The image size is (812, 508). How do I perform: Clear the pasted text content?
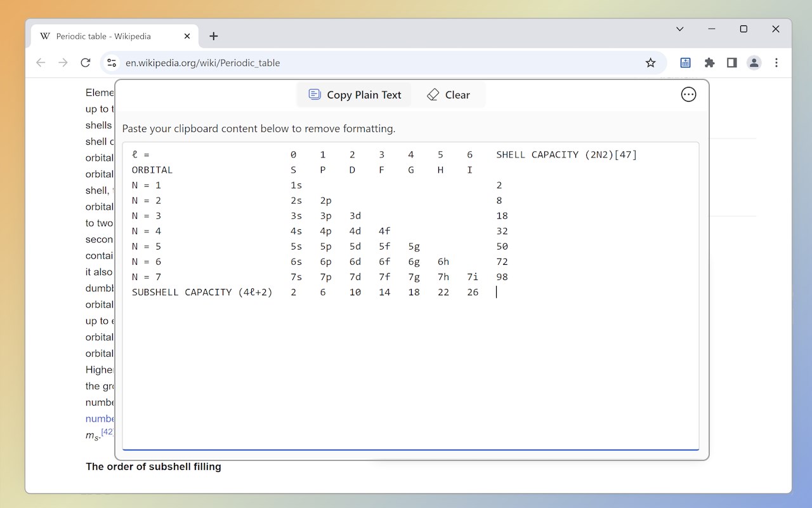(x=449, y=95)
